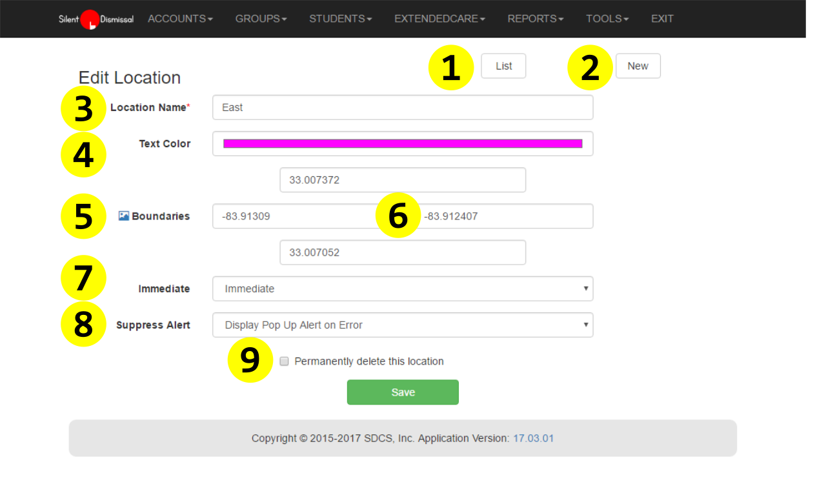This screenshot has width=817, height=504.
Task: Open the GROUPS menu
Action: (x=261, y=19)
